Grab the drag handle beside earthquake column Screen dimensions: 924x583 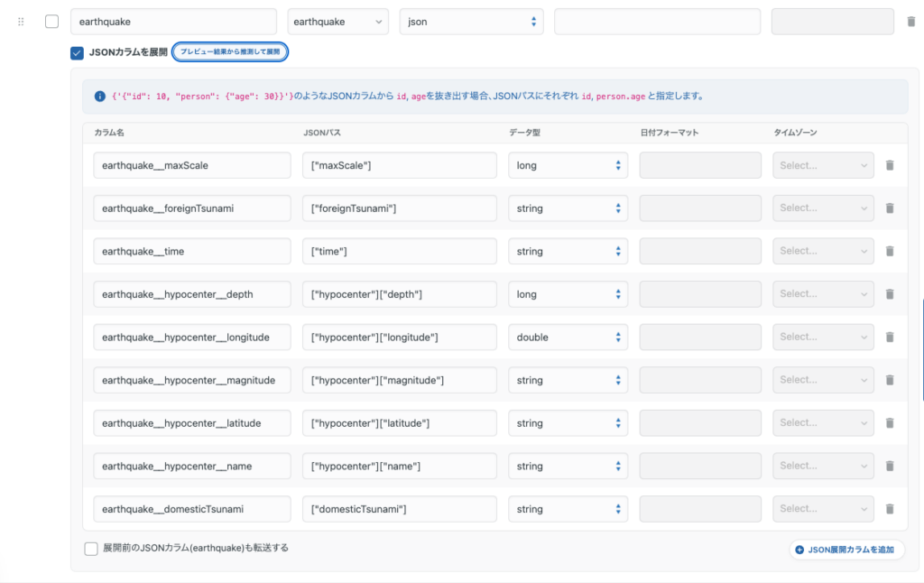[21, 22]
